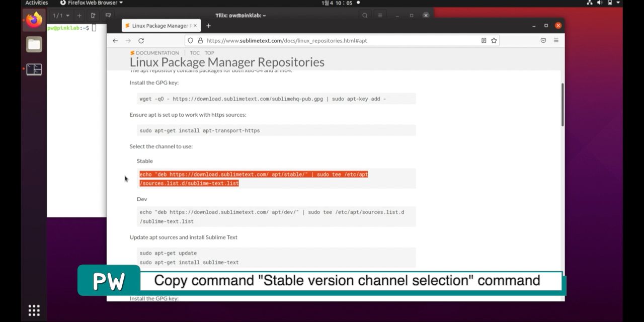This screenshot has height=322, width=644.
Task: Open the system menu arrow
Action: [x=618, y=3]
